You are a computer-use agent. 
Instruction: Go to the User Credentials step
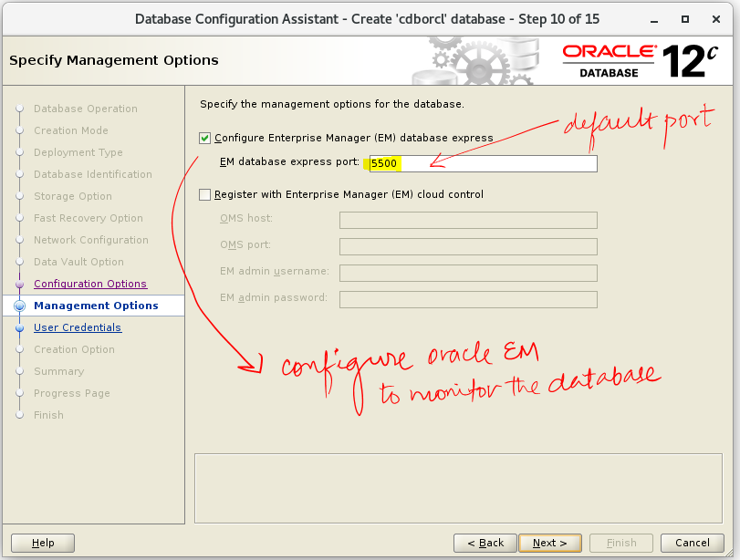tap(78, 327)
